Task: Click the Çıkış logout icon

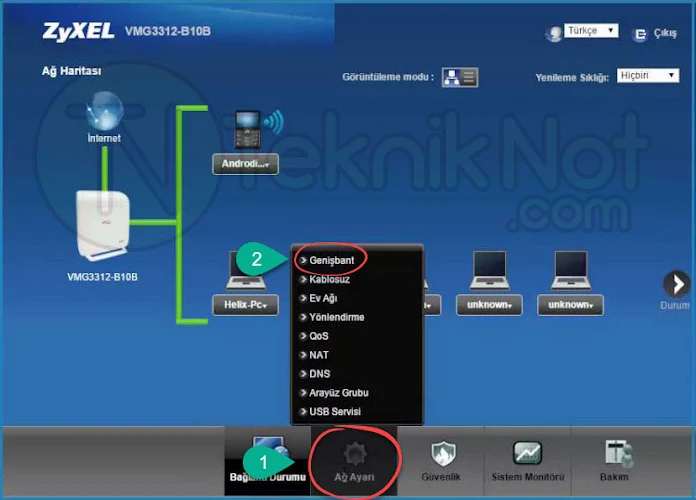Action: pos(640,34)
